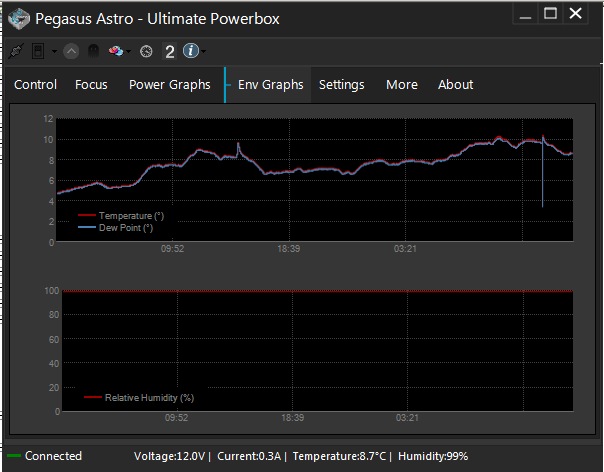
Task: Click the Pegasus Astro app logo icon
Action: pyautogui.click(x=19, y=18)
